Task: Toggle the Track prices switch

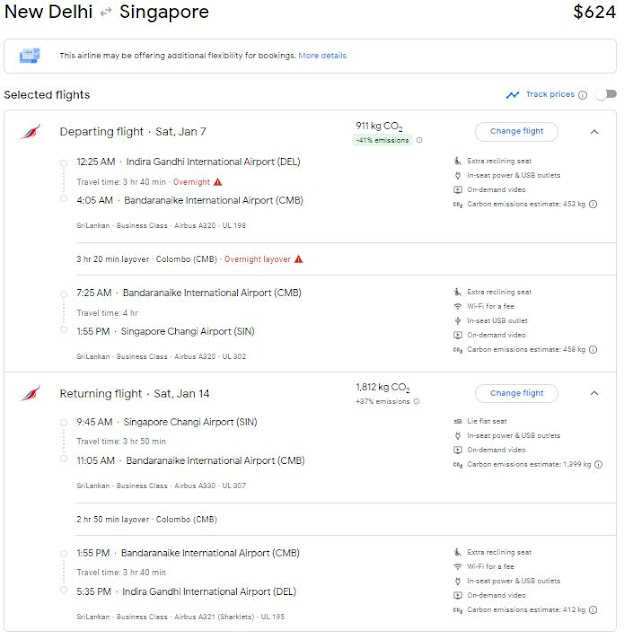Action: (x=605, y=95)
